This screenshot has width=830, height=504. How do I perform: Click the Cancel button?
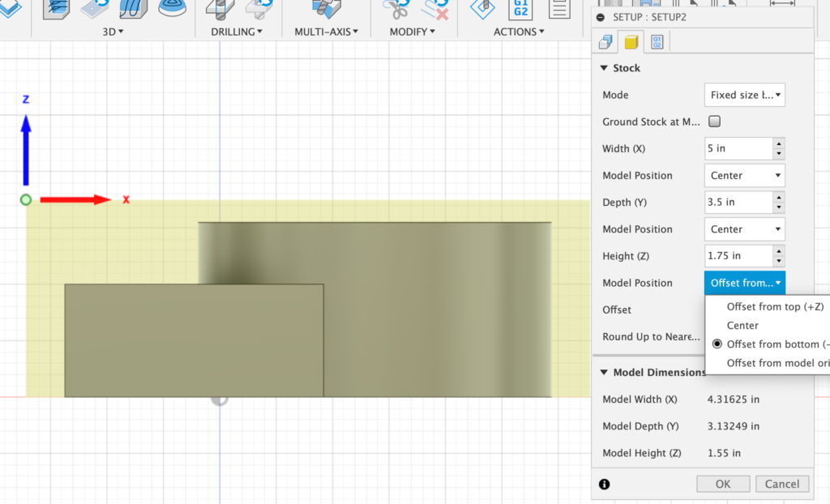[782, 484]
